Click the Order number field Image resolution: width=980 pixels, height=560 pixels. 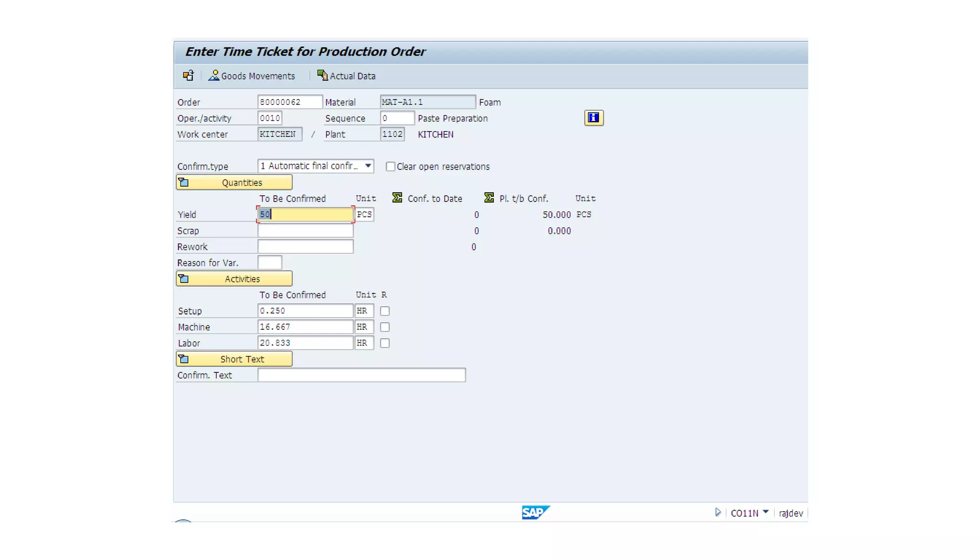tap(290, 102)
